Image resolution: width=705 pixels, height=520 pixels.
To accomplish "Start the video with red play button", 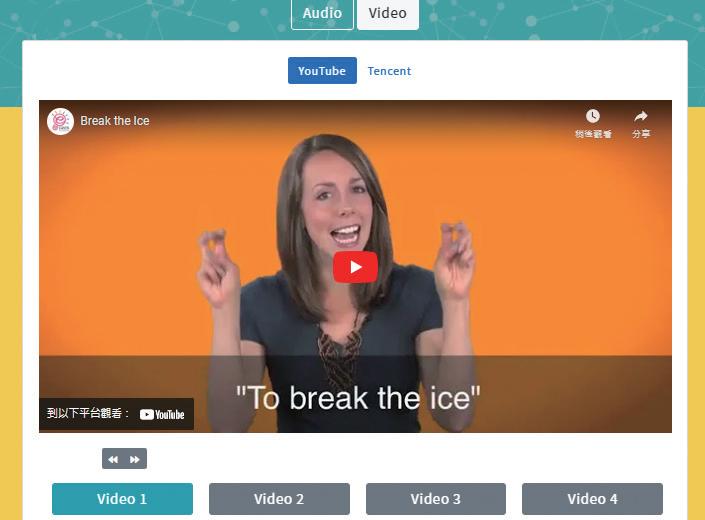I will point(355,267).
